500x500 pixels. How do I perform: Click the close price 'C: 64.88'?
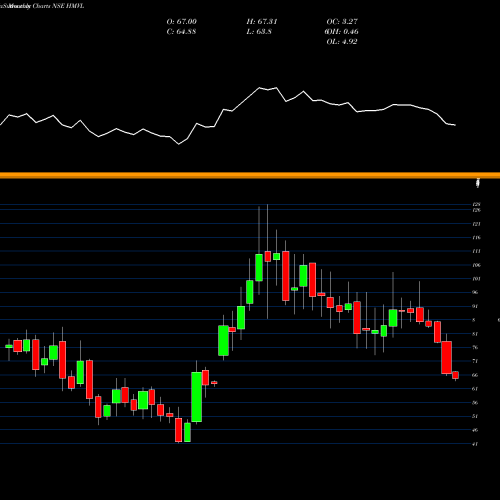(181, 32)
